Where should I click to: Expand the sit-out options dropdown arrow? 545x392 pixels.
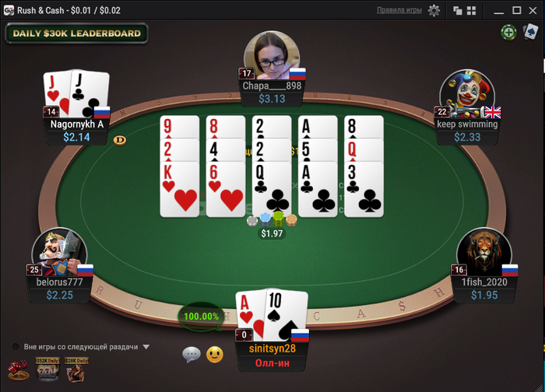pyautogui.click(x=146, y=347)
